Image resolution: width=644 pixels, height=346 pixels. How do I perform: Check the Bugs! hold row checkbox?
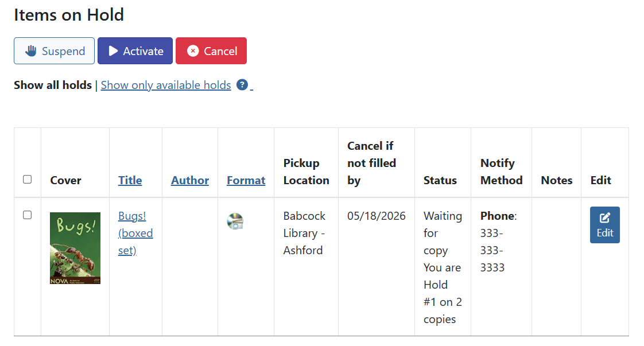tap(28, 215)
